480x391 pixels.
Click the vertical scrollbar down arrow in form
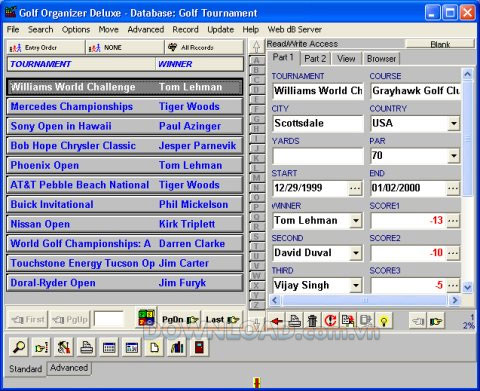coord(467,287)
